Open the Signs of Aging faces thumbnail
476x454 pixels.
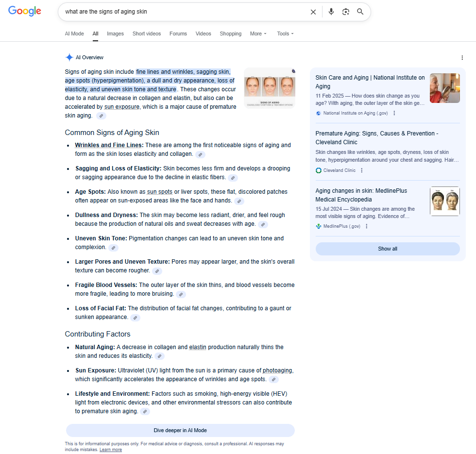pyautogui.click(x=270, y=88)
